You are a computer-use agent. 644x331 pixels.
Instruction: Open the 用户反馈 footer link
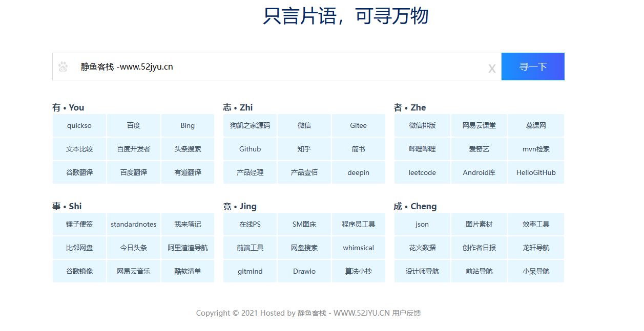point(406,313)
